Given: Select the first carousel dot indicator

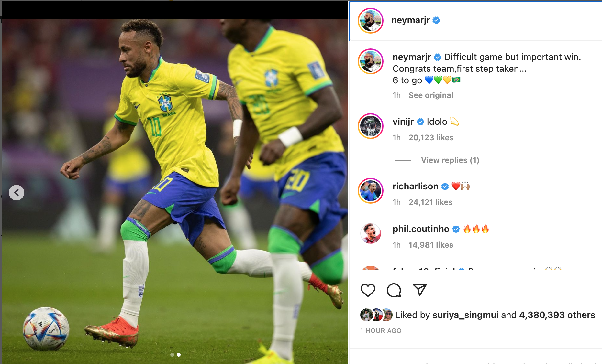Looking at the screenshot, I should click(x=172, y=355).
